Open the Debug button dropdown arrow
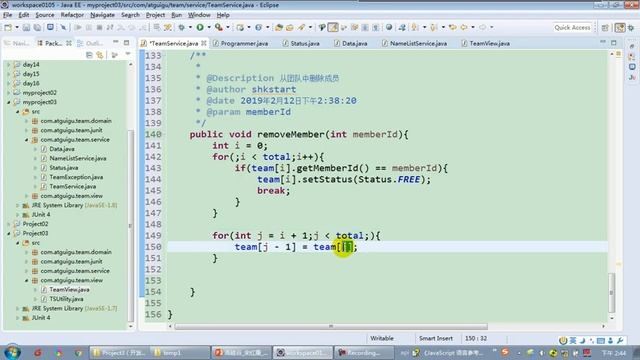640x360 pixels. (x=190, y=27)
